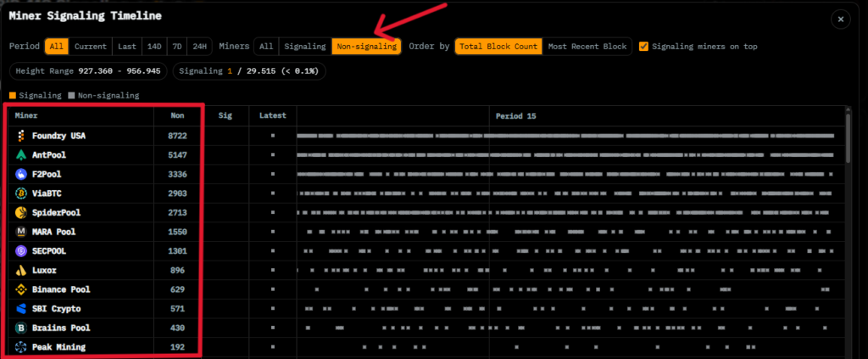The width and height of the screenshot is (868, 359).
Task: Click the grey Non-signaling legend swatch
Action: coord(71,95)
